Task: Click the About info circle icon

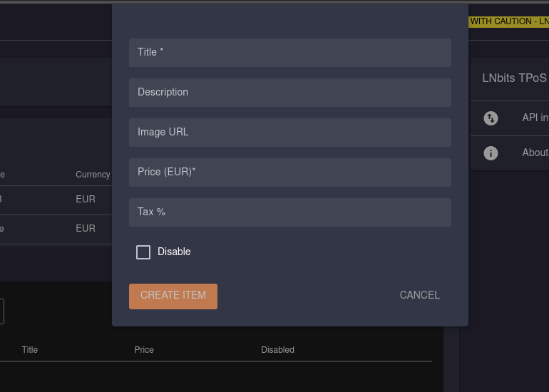Action: 491,153
